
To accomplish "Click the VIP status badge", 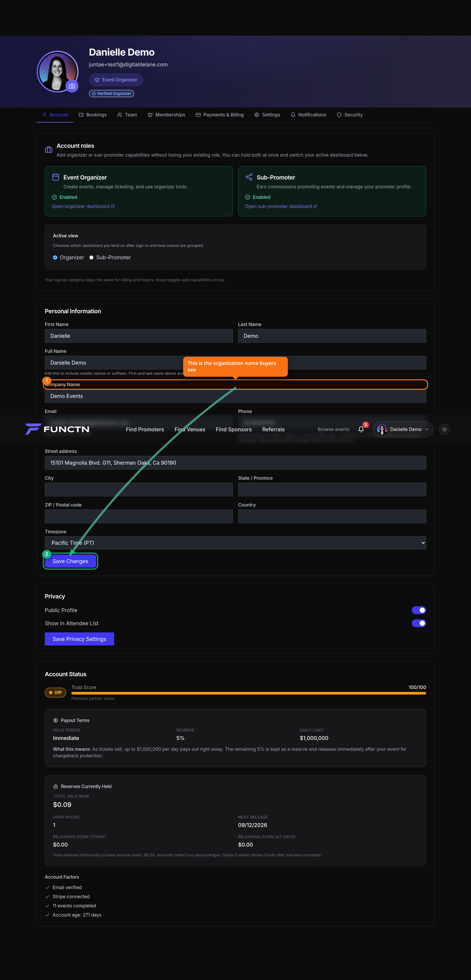I will click(x=56, y=692).
